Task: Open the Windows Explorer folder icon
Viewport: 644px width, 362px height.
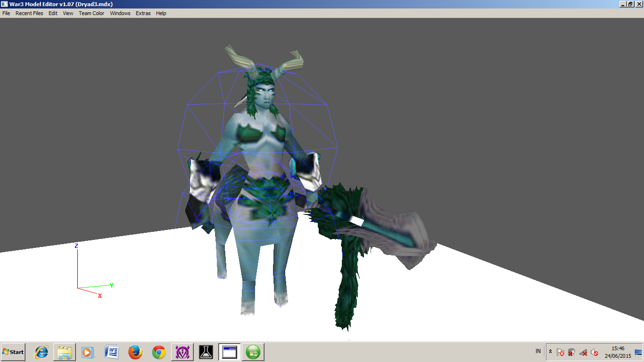Action: [65, 352]
